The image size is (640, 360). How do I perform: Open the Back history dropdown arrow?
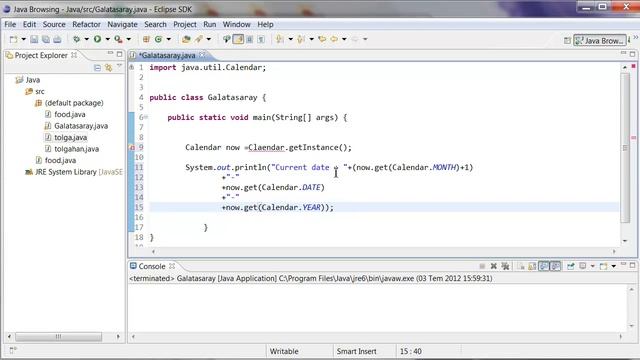tap(344, 39)
